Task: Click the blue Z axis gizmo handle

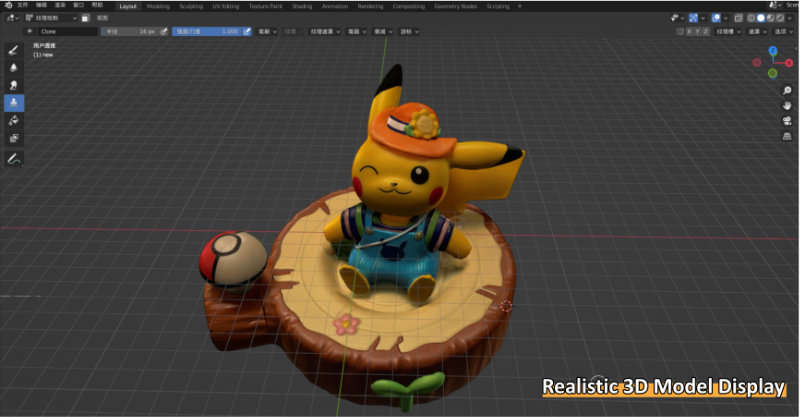Action: point(773,51)
